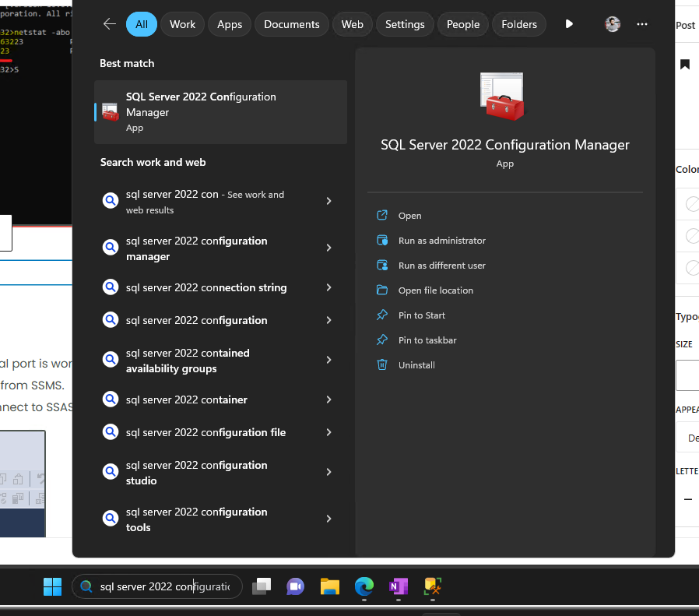Open SQL Server 2022 Configuration Manager best match
Image resolution: width=699 pixels, height=616 pixels.
(x=220, y=112)
